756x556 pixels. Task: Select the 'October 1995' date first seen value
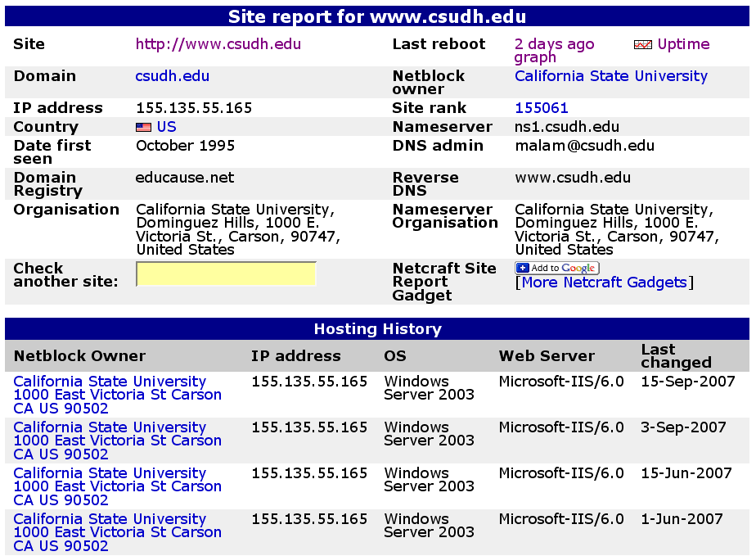[x=185, y=145]
